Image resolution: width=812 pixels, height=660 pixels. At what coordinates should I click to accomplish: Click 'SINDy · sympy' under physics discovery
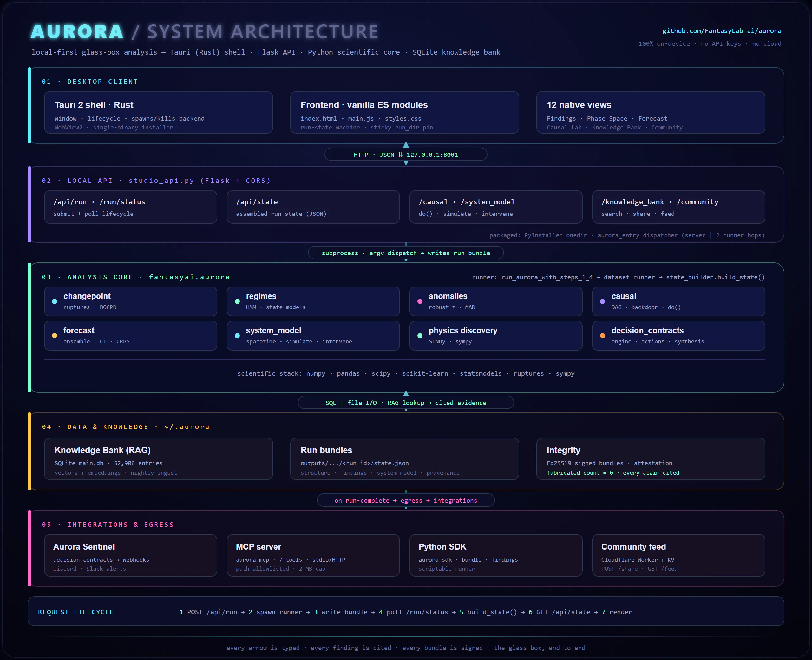(450, 341)
